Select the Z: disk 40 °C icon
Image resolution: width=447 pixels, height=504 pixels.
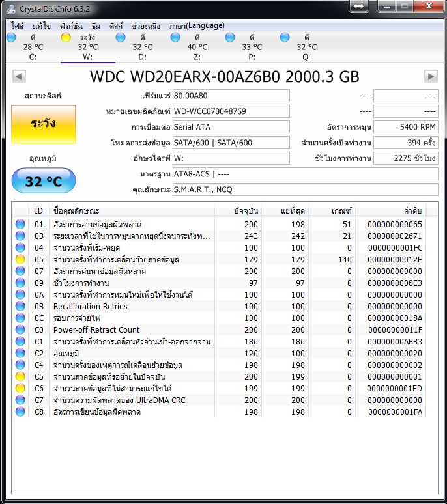point(175,37)
